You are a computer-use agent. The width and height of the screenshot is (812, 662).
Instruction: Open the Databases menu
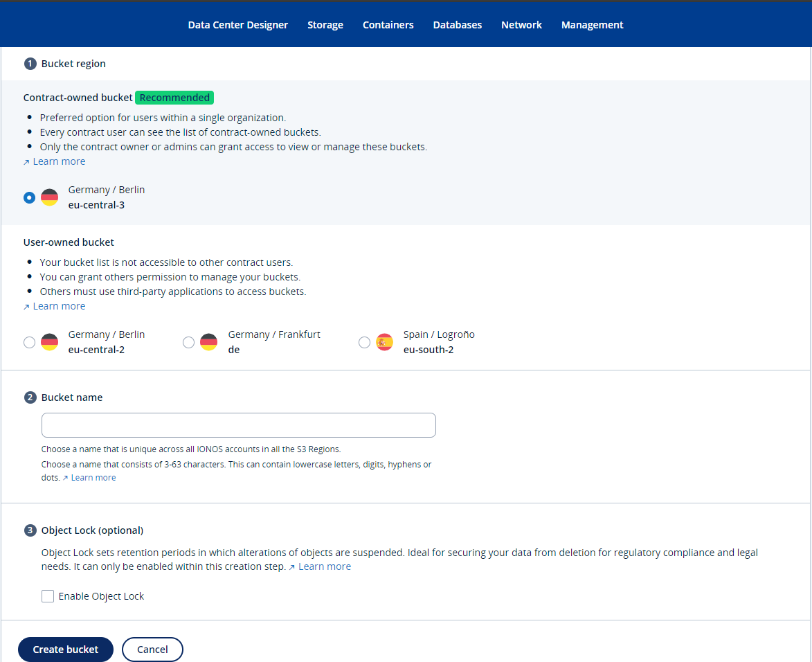(x=458, y=24)
